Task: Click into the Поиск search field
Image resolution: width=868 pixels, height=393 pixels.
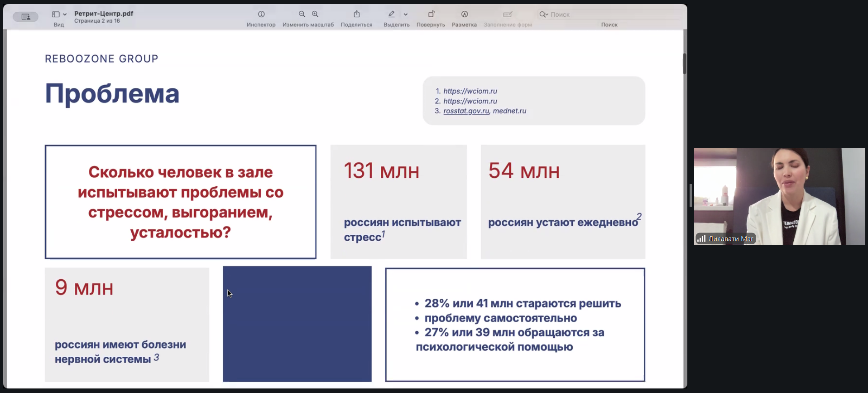Action: 611,15
